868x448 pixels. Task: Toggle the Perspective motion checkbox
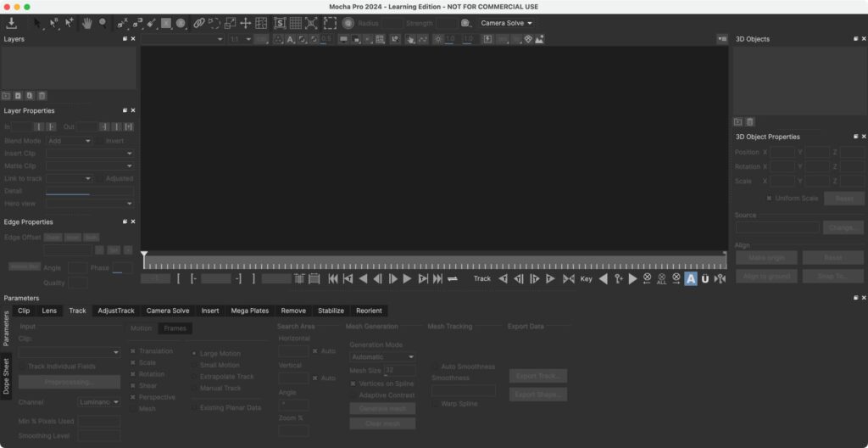(x=133, y=398)
